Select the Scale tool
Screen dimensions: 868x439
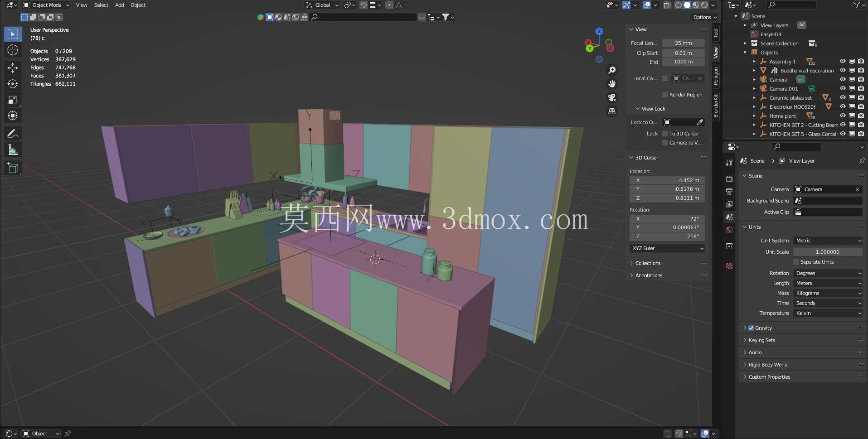(13, 100)
